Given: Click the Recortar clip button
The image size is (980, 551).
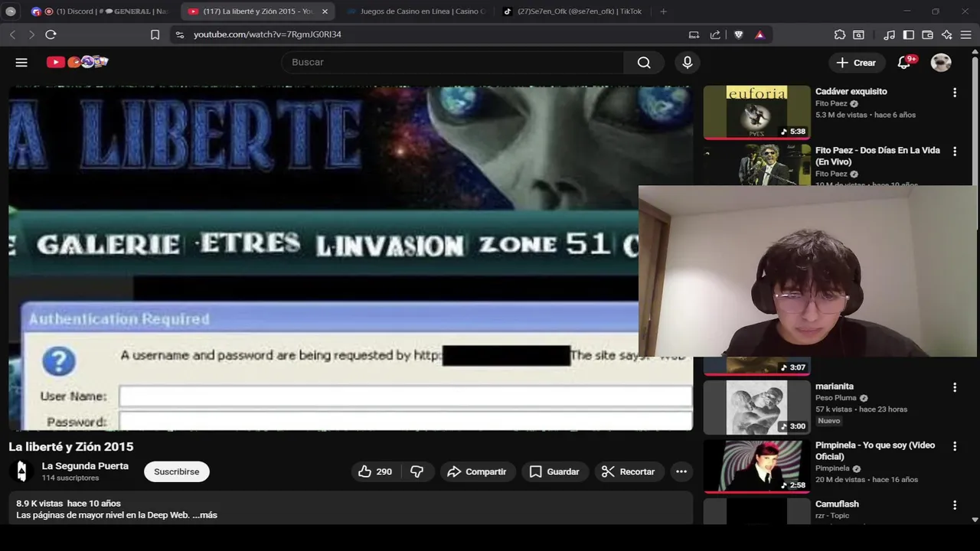Looking at the screenshot, I should point(628,471).
